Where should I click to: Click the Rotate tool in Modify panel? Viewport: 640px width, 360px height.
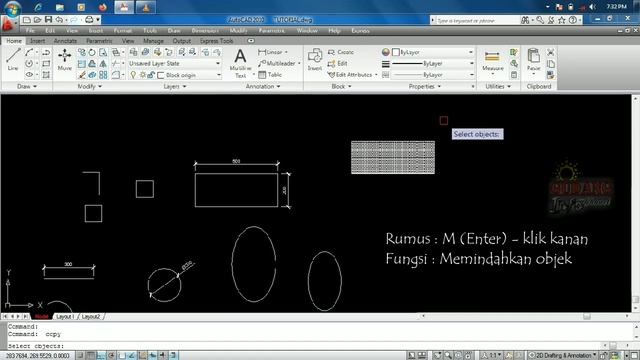pyautogui.click(x=92, y=52)
